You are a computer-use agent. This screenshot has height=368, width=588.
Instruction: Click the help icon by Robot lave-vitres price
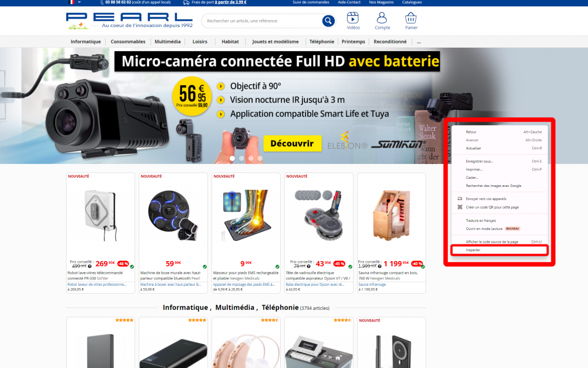click(x=90, y=266)
